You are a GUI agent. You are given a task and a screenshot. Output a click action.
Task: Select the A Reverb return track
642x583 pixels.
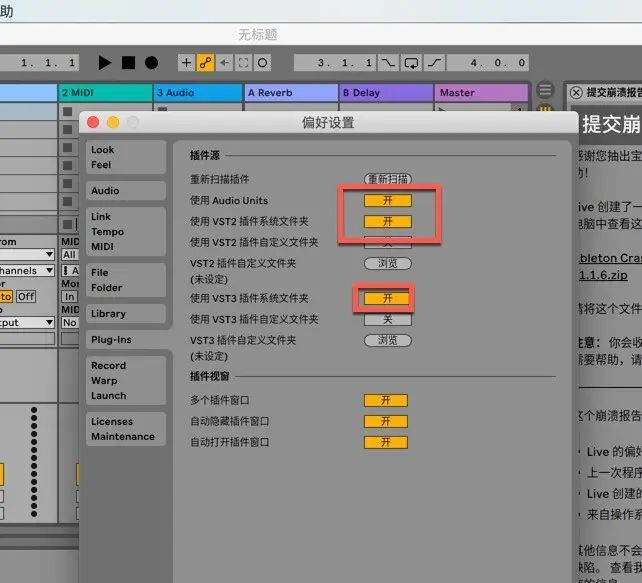click(292, 93)
